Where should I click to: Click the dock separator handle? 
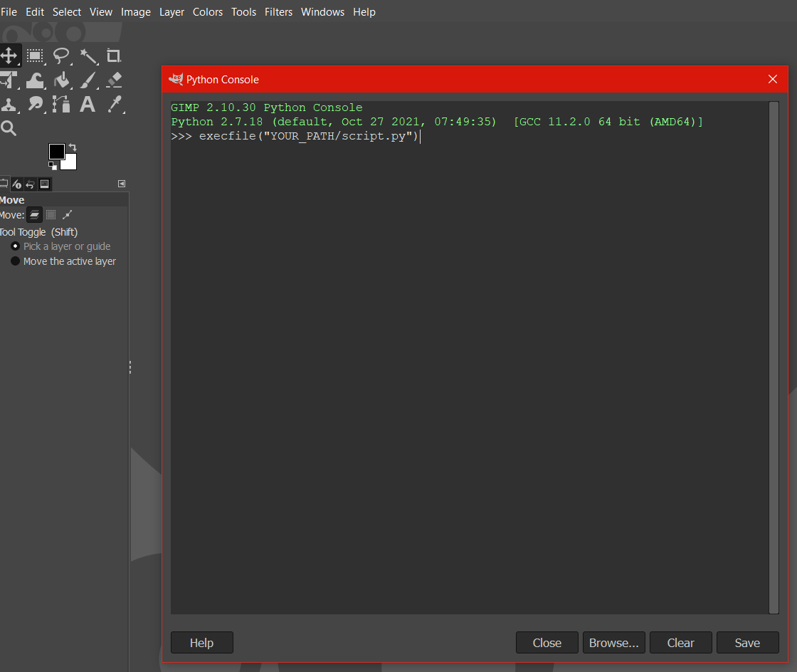click(130, 367)
